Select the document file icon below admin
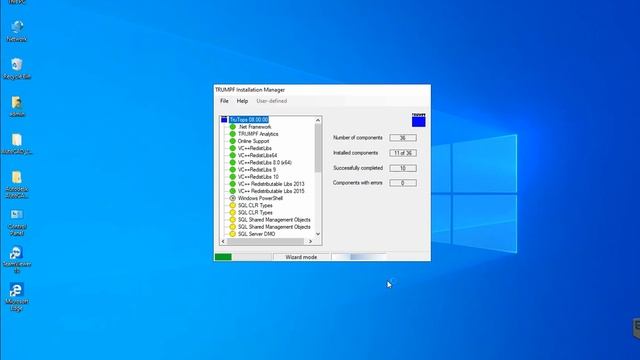The width and height of the screenshot is (640, 360). [17, 144]
